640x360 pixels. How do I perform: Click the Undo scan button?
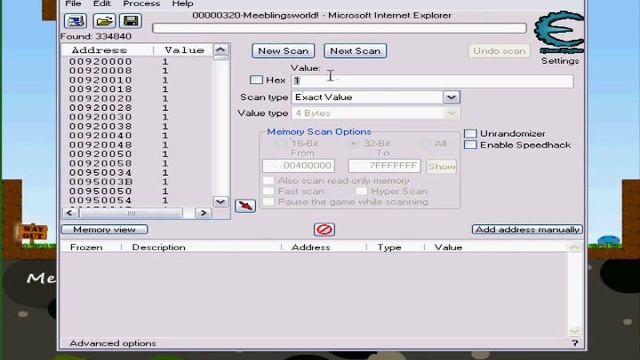(499, 51)
